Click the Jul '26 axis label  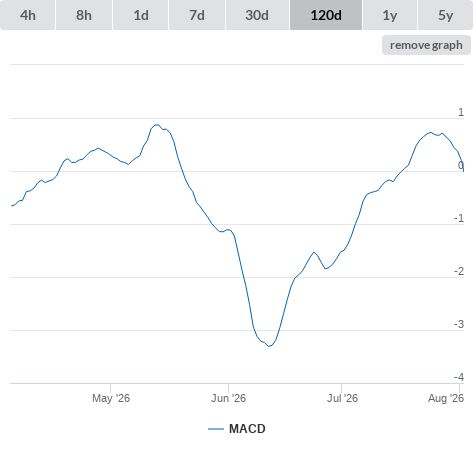pyautogui.click(x=342, y=398)
